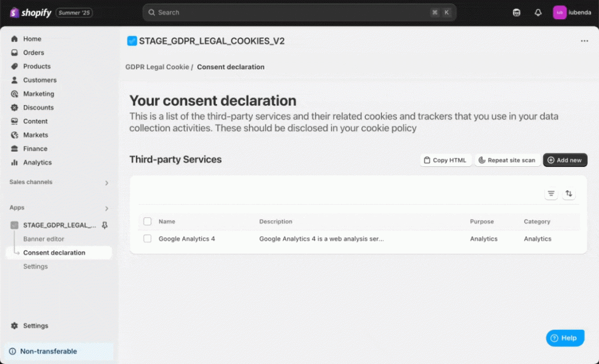Toggle the app pin icon
Image resolution: width=599 pixels, height=364 pixels.
click(x=105, y=226)
